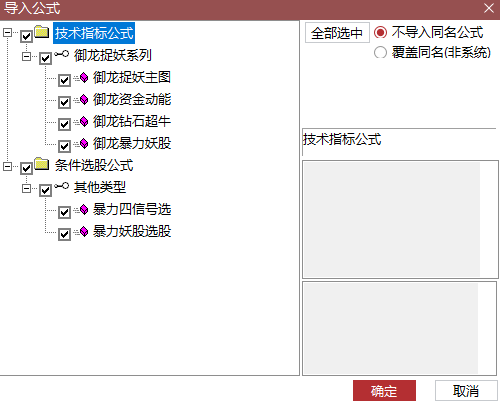
Task: Select the 暴力四信号选 formula label
Action: [132, 209]
